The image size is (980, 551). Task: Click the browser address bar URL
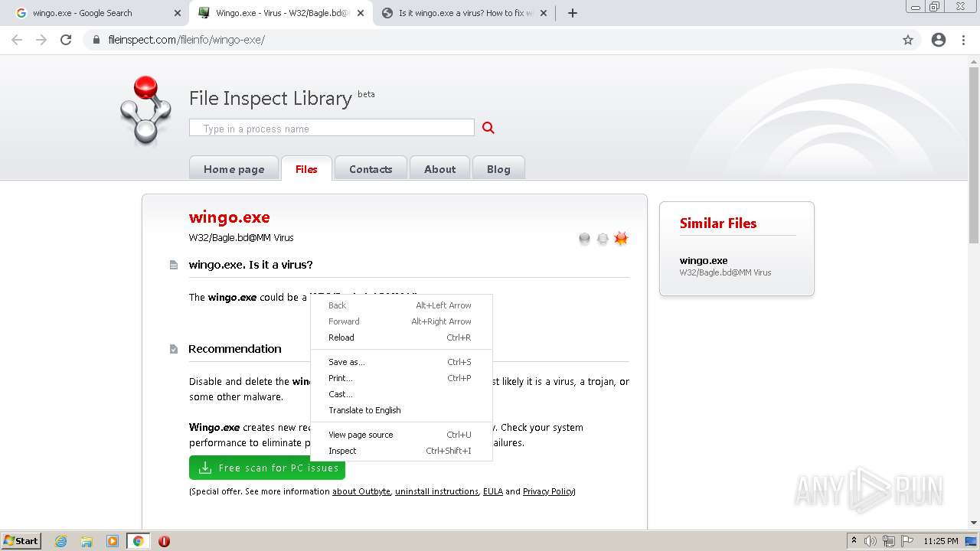(x=187, y=40)
